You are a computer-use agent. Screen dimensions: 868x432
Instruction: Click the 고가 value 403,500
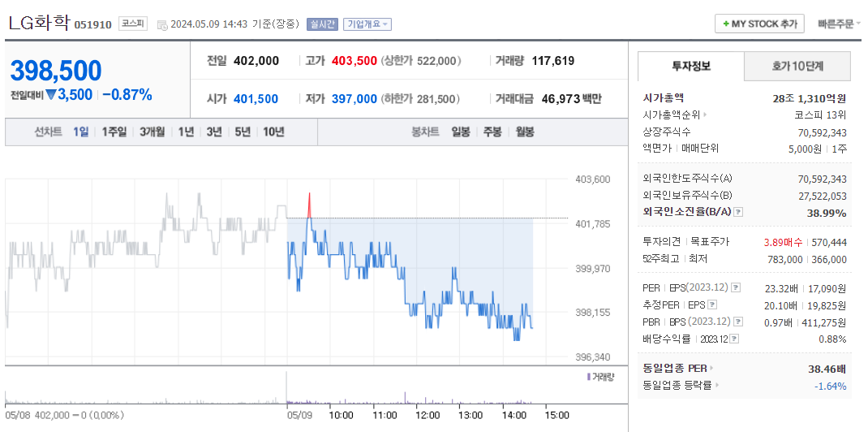click(355, 61)
